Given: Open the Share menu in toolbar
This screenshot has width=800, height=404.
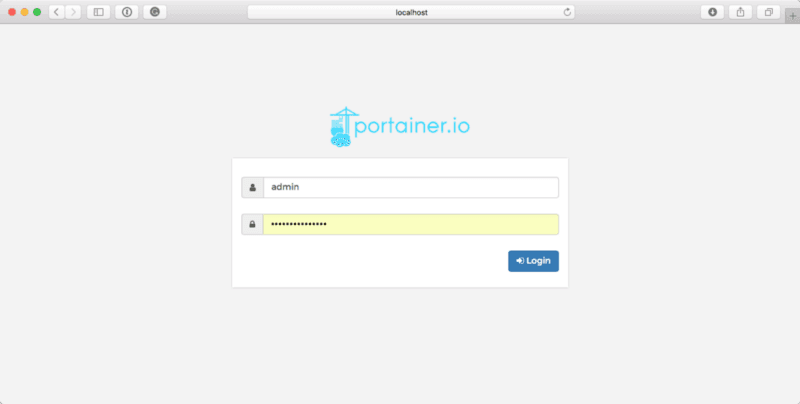Looking at the screenshot, I should pyautogui.click(x=741, y=12).
